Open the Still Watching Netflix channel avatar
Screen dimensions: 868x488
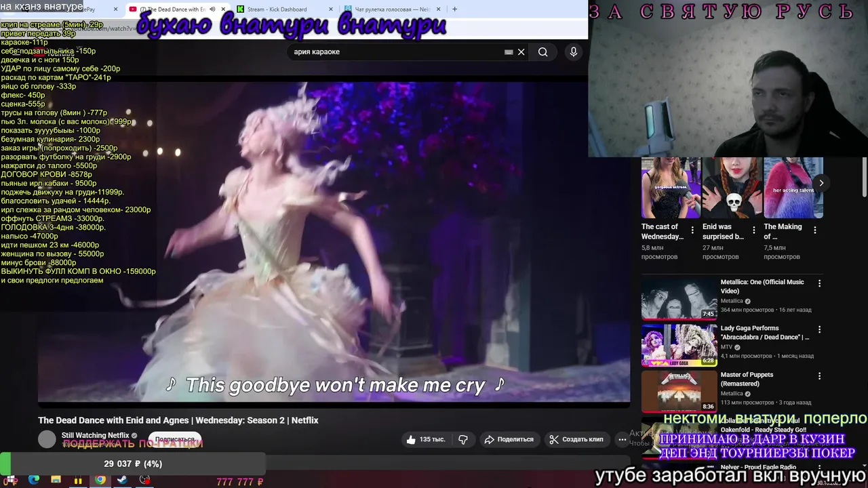tap(47, 439)
